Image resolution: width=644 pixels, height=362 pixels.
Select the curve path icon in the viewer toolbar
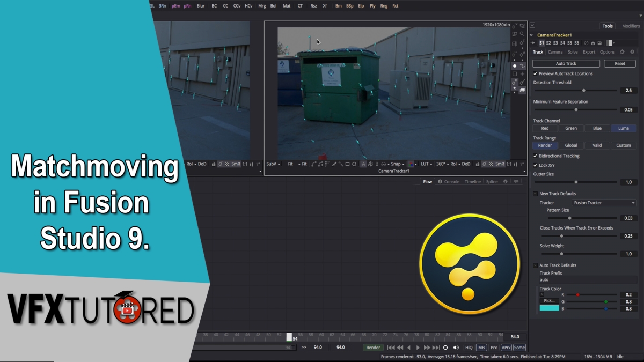[522, 65]
